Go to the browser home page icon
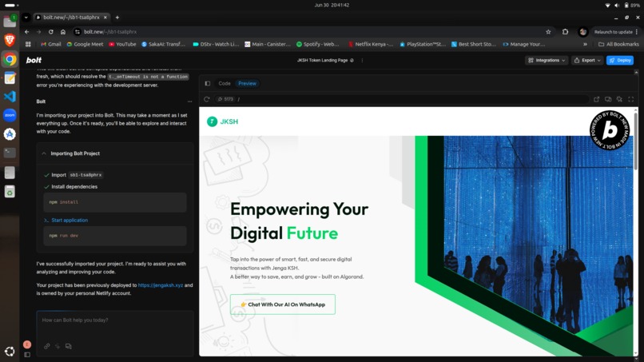Screen dimensions: 644x362 point(63,32)
